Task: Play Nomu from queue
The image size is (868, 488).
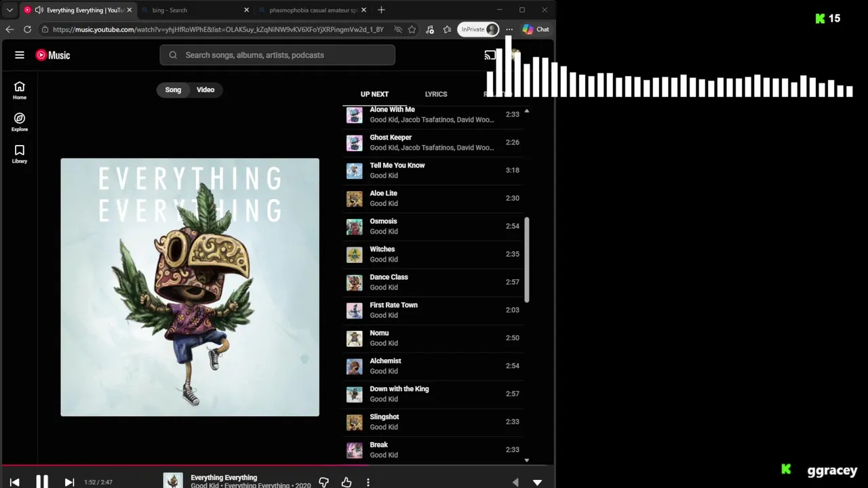Action: (433, 338)
